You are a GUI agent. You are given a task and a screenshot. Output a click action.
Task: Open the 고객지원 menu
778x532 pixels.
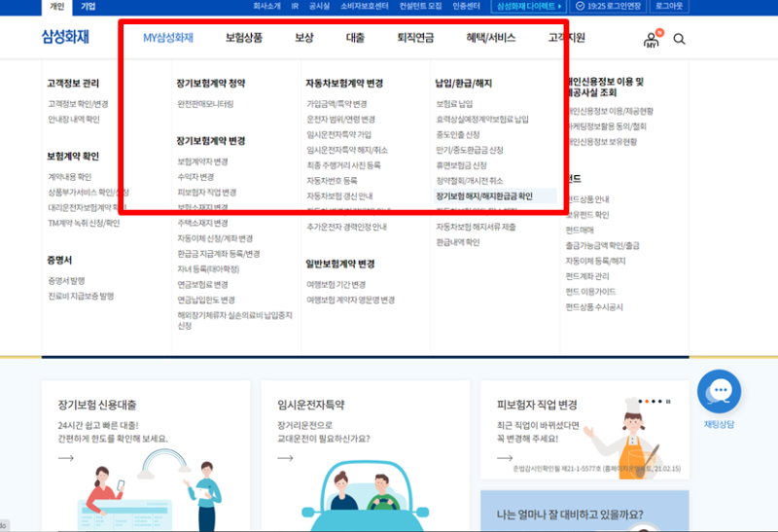pyautogui.click(x=567, y=38)
